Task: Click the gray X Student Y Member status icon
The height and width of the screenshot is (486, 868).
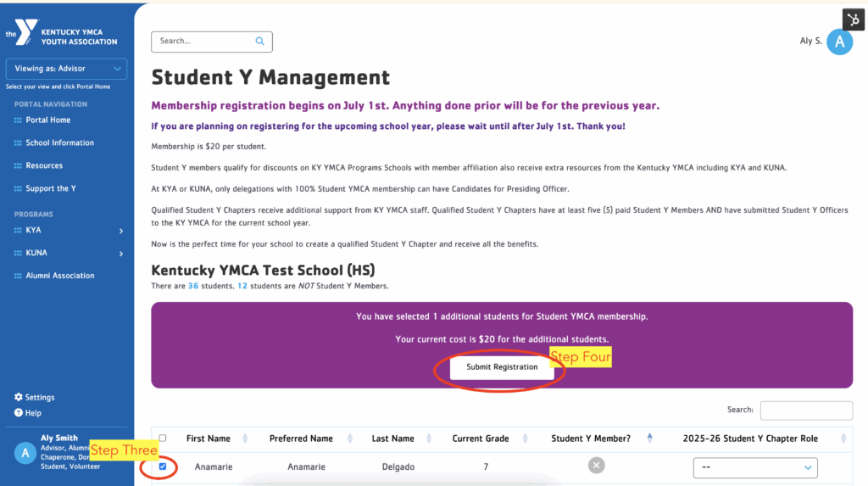Action: 596,465
